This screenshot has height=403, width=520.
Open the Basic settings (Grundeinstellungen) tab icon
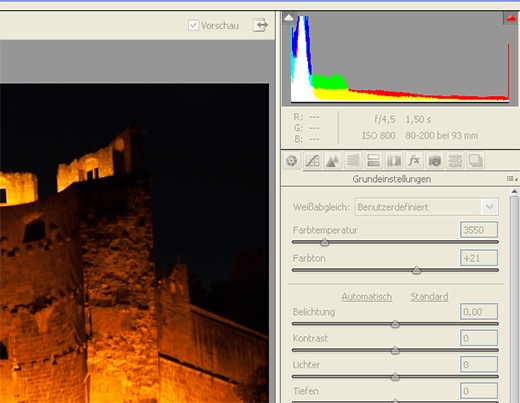coord(292,161)
